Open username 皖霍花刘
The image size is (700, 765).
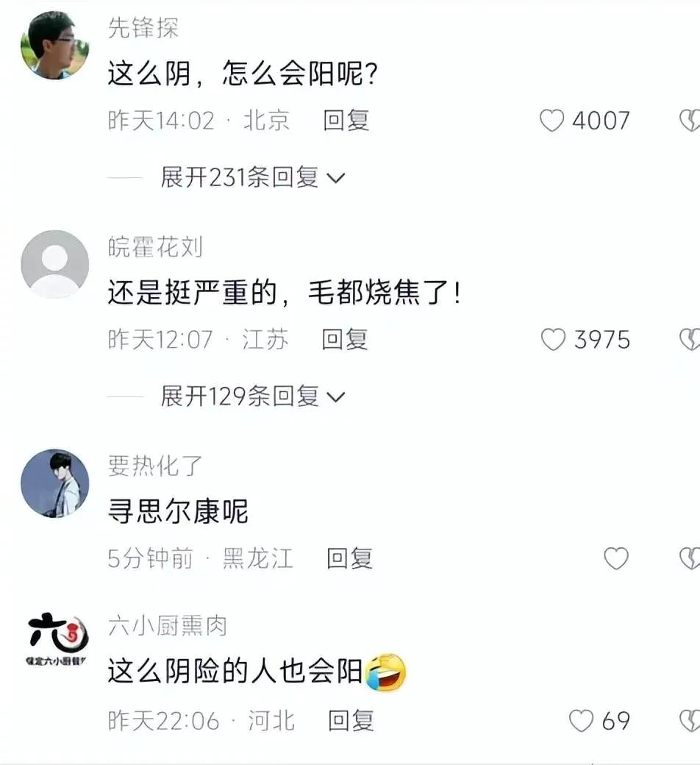click(x=155, y=247)
